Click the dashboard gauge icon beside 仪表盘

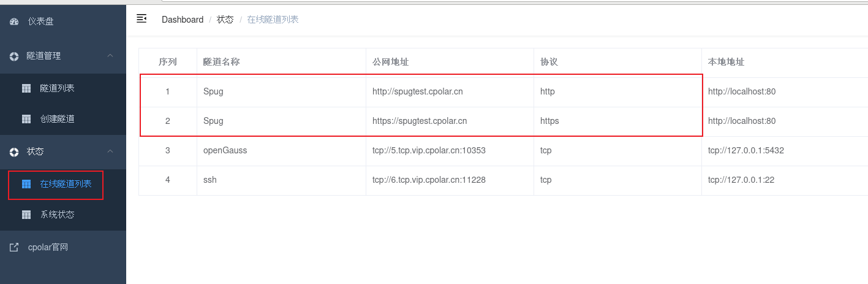(x=14, y=21)
